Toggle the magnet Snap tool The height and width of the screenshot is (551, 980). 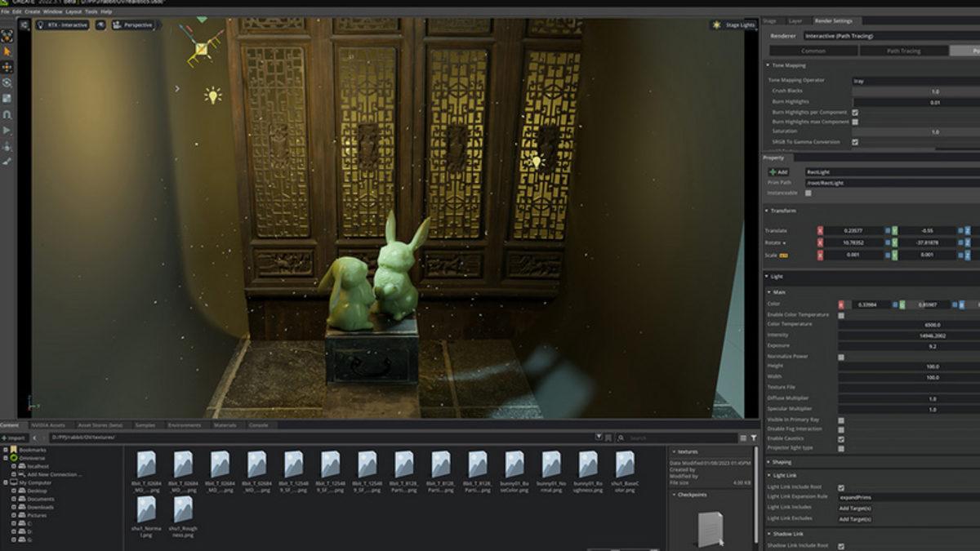coord(7,114)
